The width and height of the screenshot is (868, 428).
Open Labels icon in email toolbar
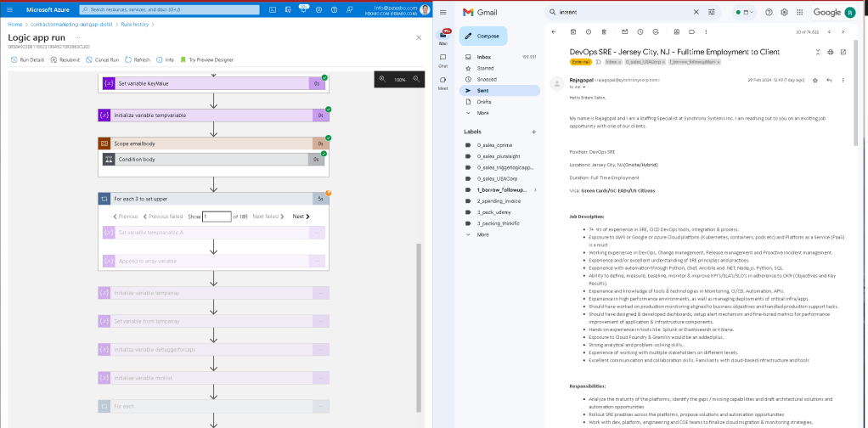691,31
